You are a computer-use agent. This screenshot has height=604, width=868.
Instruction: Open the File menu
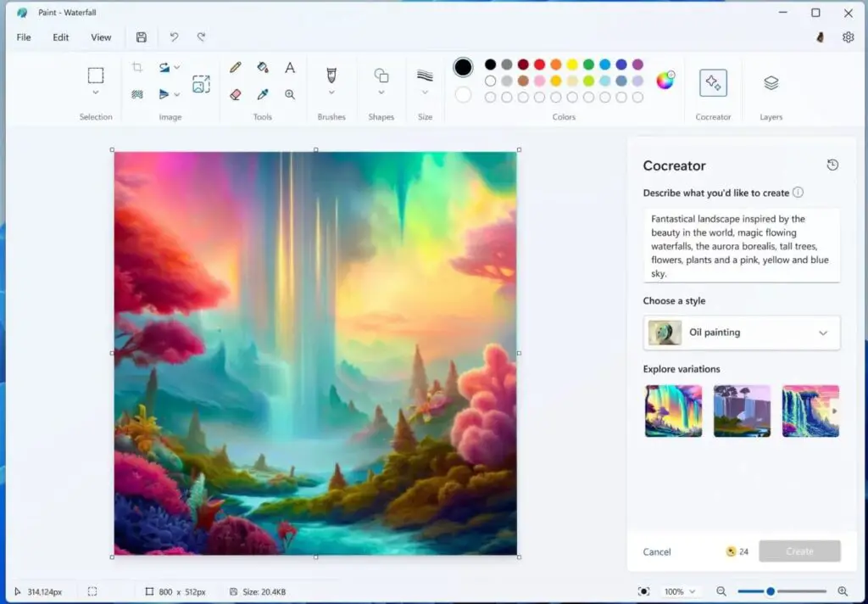tap(24, 37)
